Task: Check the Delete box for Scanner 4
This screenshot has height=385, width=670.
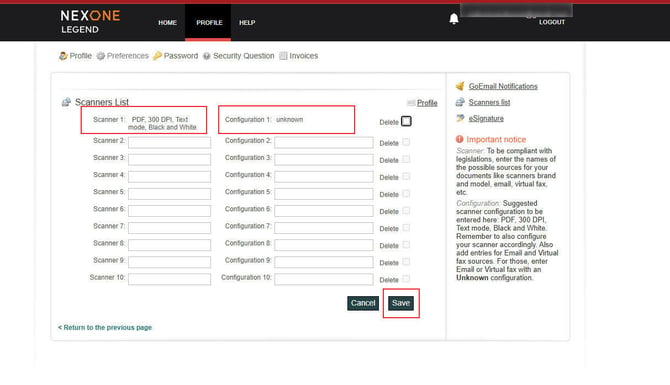Action: [x=406, y=176]
